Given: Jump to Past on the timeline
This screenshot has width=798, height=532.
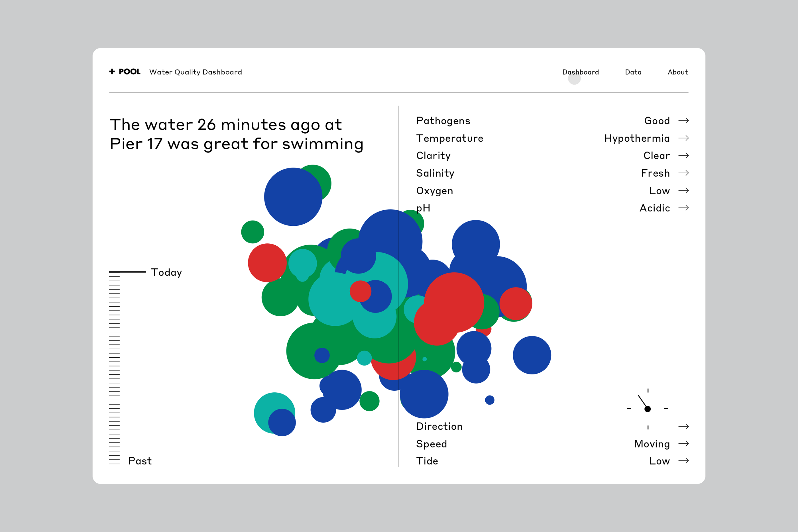Looking at the screenshot, I should tap(140, 461).
